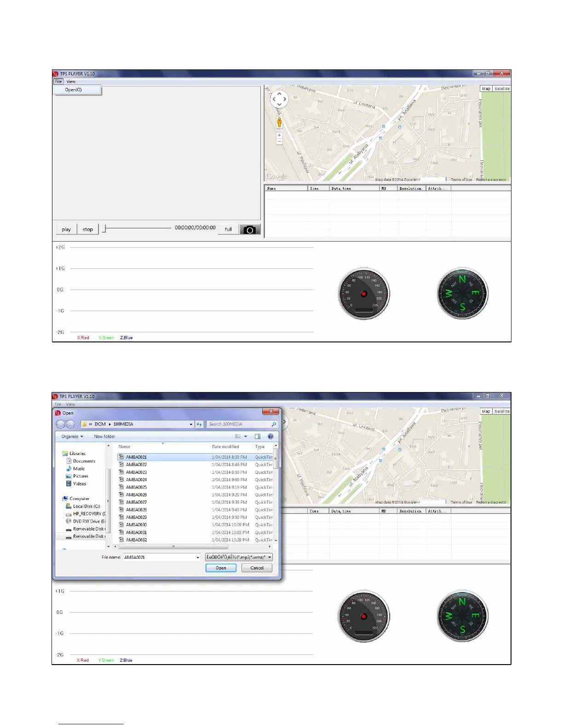Switch lower window's map to Satellite
563x728 pixels.
pos(502,411)
